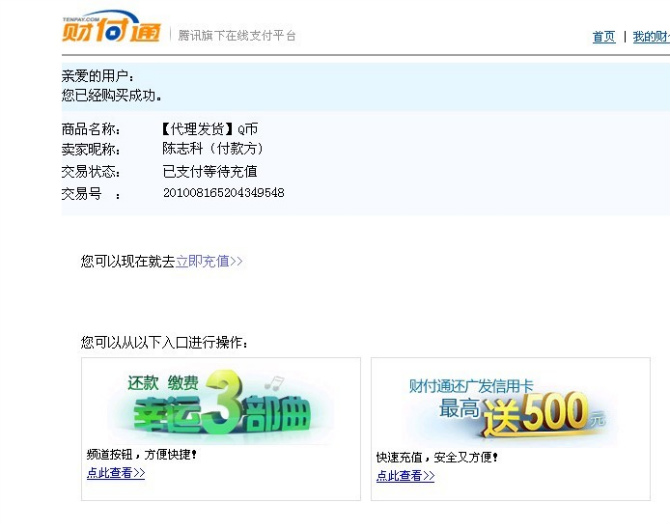The height and width of the screenshot is (524, 670).
Task: Click seller nickname 陈志科（付款方）
Action: 213,149
